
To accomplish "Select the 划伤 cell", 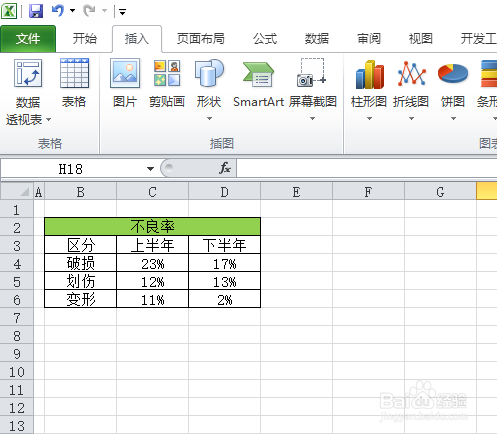I will click(80, 281).
